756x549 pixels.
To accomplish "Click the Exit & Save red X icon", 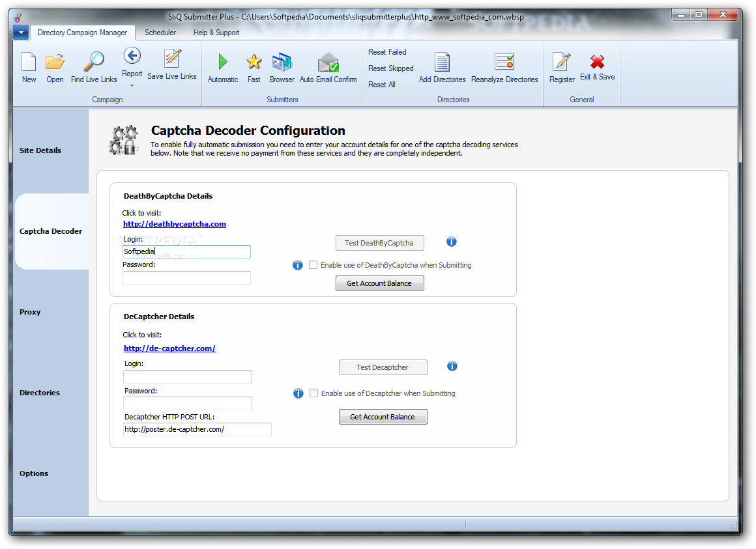I will [598, 62].
